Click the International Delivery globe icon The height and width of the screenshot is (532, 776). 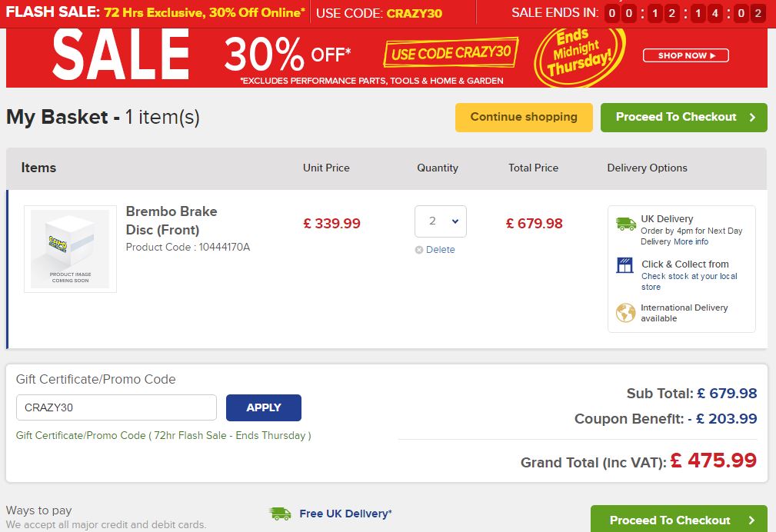(x=625, y=313)
